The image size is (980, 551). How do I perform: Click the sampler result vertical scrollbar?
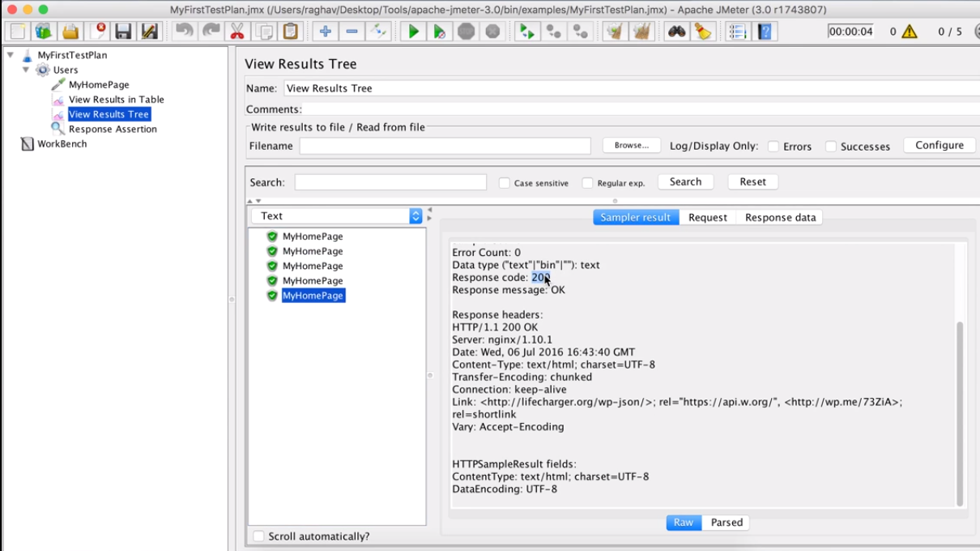[960, 413]
